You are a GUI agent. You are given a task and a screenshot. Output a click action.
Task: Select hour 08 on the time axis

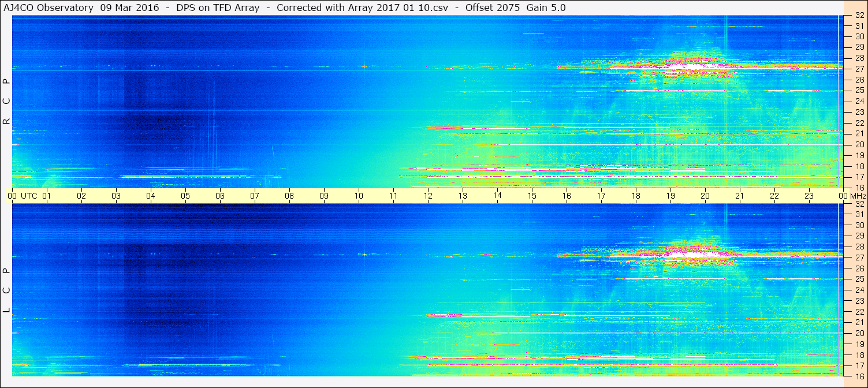click(x=289, y=196)
